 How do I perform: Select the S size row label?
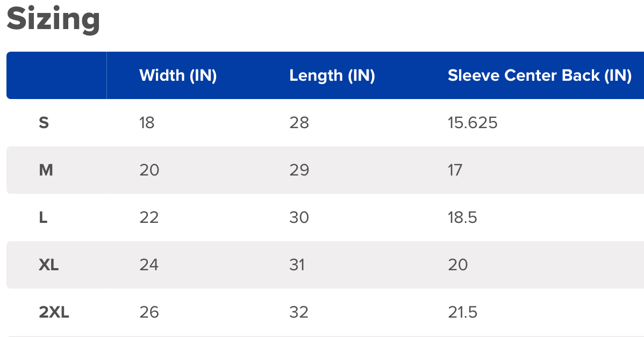tap(44, 123)
